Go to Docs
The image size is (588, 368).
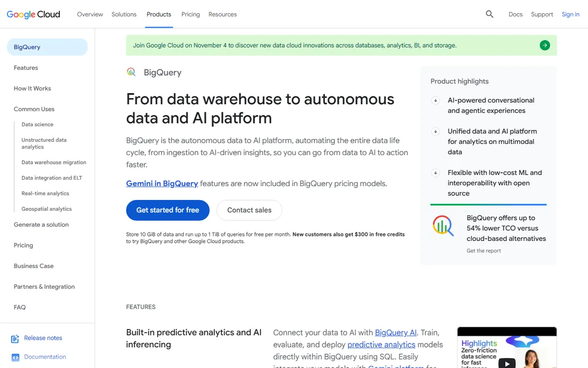515,14
